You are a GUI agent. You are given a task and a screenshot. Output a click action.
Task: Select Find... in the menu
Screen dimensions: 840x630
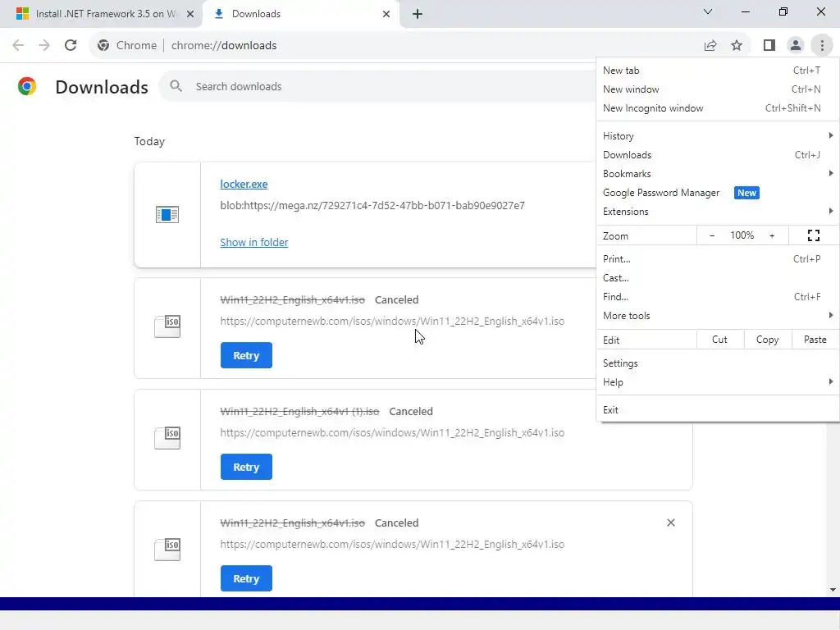[717, 296]
